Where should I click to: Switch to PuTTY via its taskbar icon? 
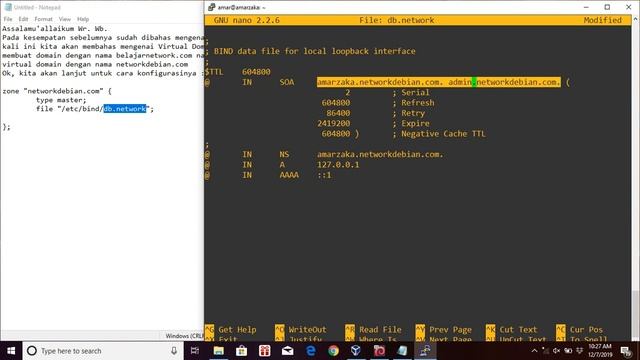(425, 351)
